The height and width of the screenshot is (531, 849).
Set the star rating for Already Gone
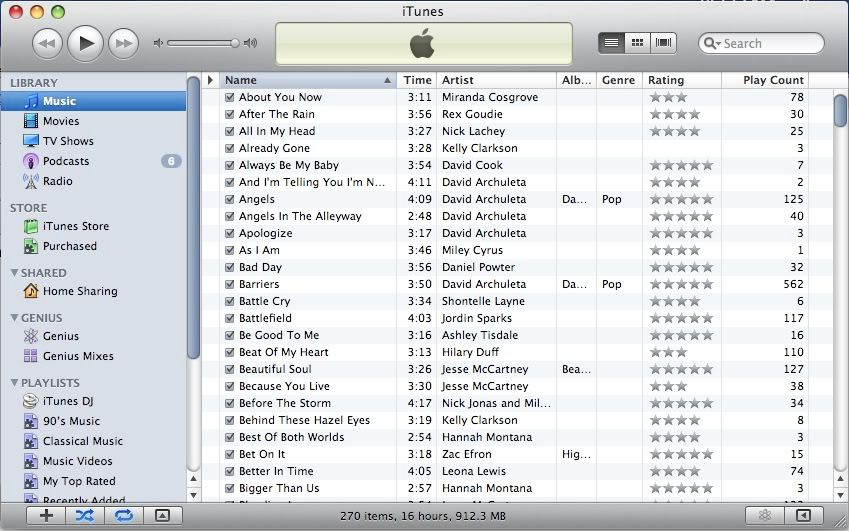pyautogui.click(x=682, y=148)
